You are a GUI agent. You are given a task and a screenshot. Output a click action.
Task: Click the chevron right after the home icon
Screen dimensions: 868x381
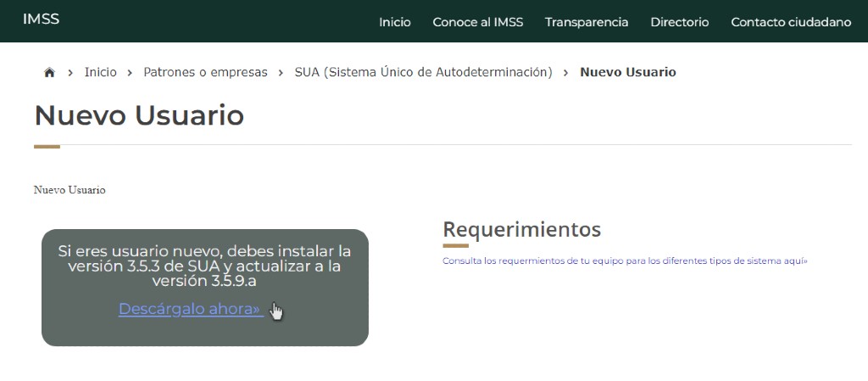pyautogui.click(x=70, y=73)
